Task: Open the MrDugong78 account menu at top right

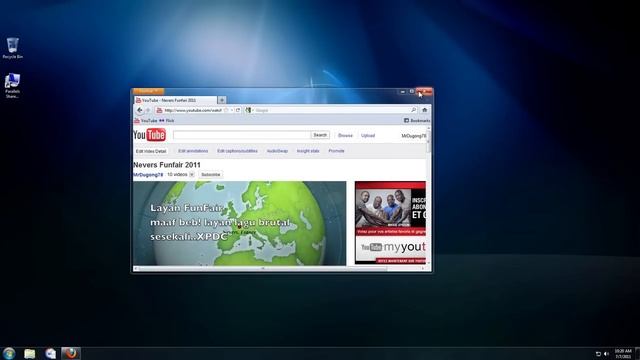Action: tap(413, 136)
